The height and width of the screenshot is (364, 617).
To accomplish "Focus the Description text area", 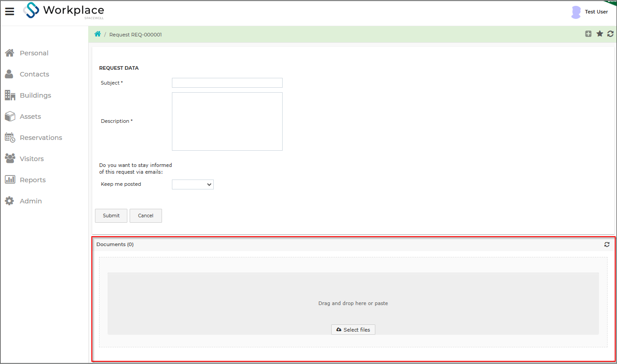I will [227, 121].
